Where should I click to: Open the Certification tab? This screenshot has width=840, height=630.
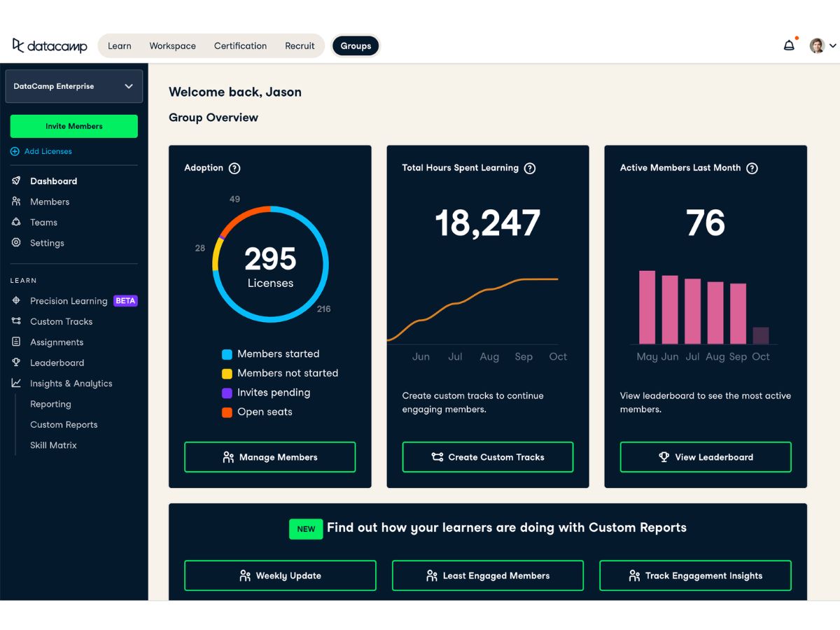point(240,45)
